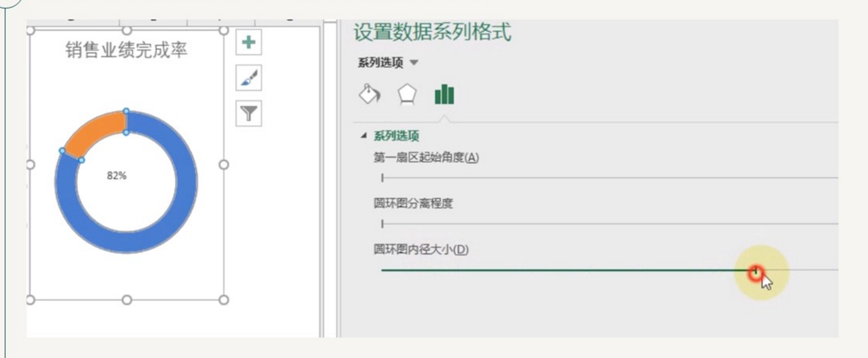Select the 82% label in doughnut
Screen dimensions: 868x358
click(117, 176)
